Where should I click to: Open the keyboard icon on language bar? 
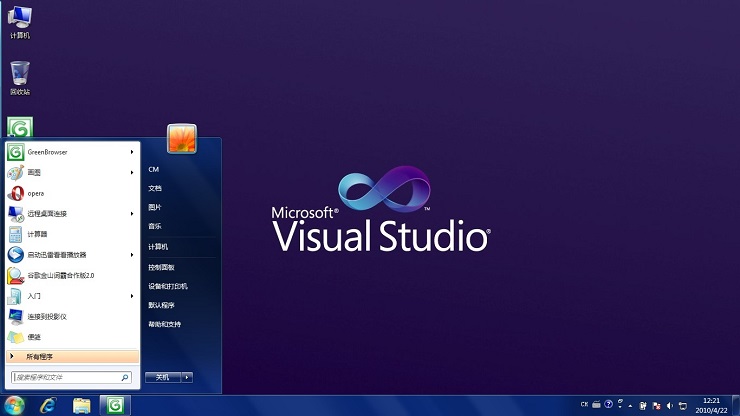click(597, 404)
